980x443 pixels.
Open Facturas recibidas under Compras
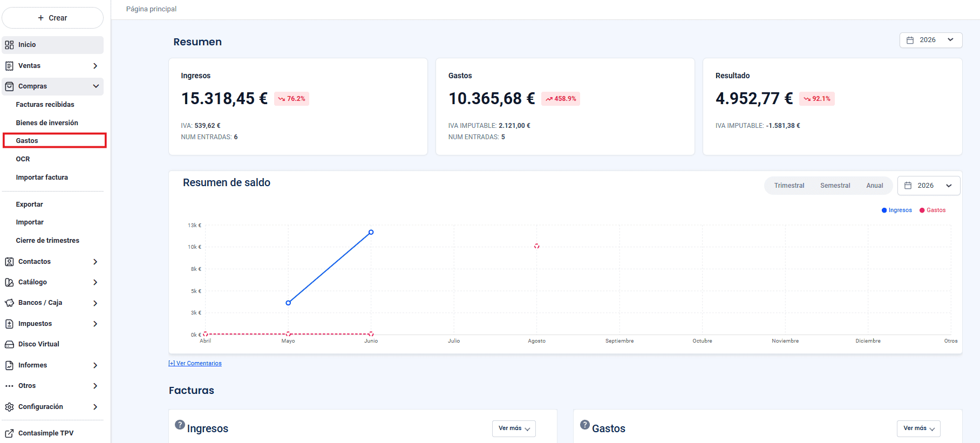click(x=45, y=105)
